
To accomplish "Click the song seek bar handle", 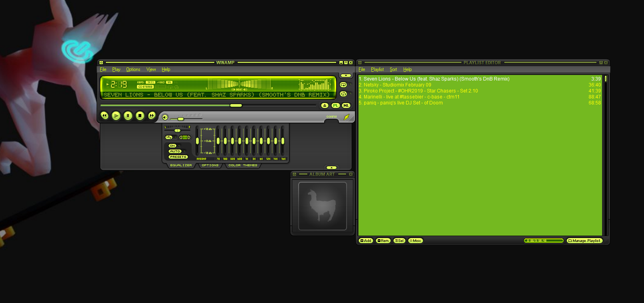I will [x=236, y=105].
